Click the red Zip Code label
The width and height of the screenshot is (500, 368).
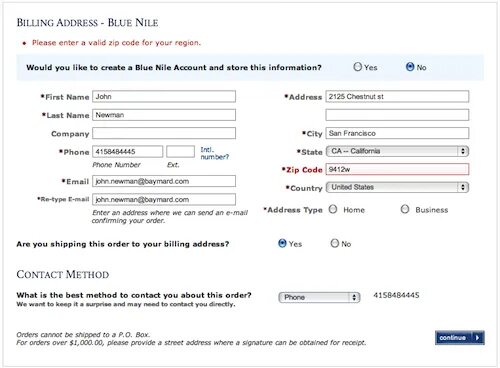(x=302, y=170)
